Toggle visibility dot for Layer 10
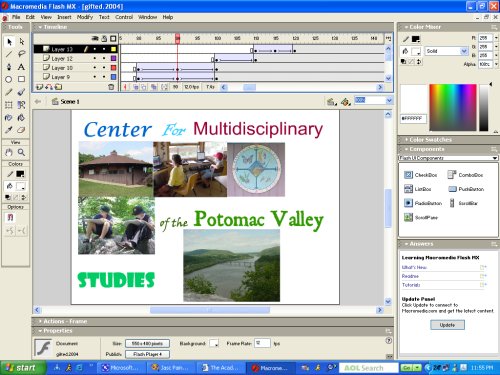The image size is (500, 375). click(x=95, y=68)
